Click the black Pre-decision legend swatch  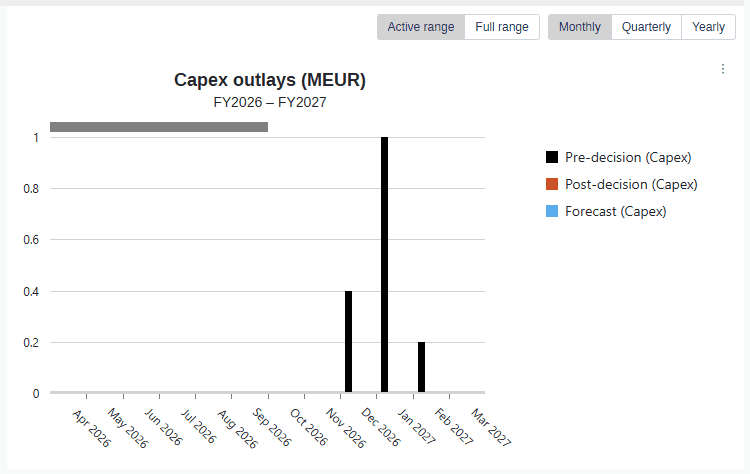point(552,157)
